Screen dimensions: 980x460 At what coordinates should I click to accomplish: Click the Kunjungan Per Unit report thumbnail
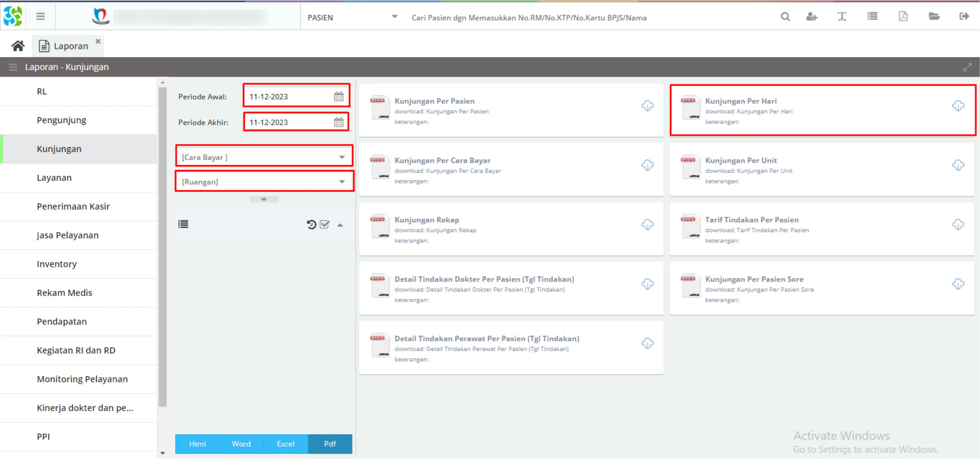point(690,167)
